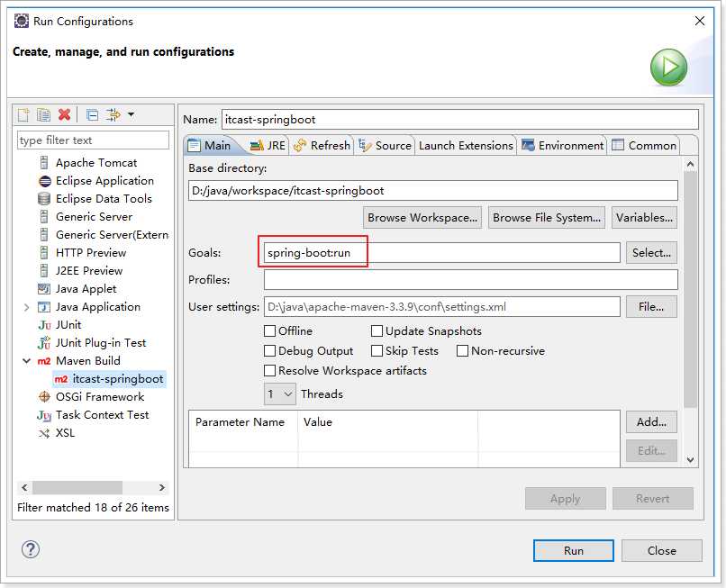Switch to the Source tab

(385, 145)
